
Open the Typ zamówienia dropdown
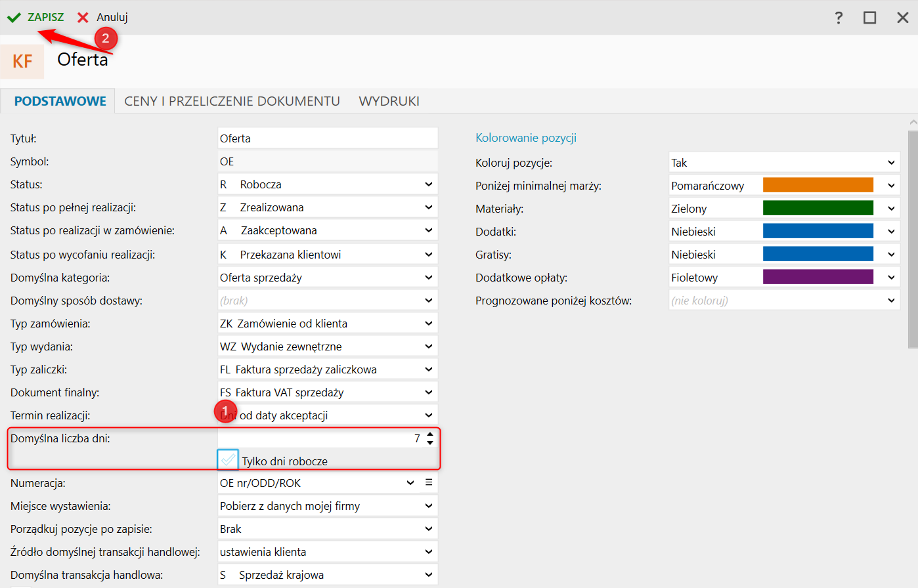click(x=429, y=324)
